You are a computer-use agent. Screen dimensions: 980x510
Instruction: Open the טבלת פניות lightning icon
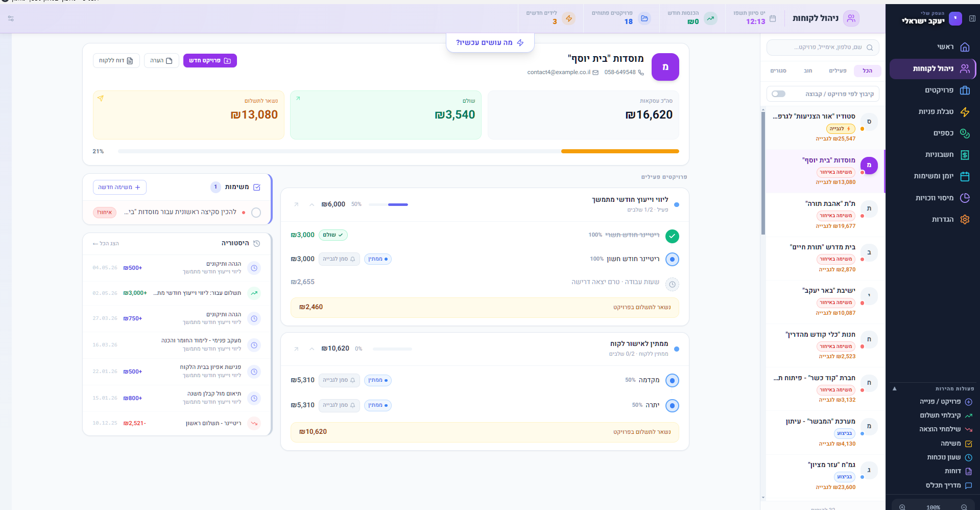point(965,112)
